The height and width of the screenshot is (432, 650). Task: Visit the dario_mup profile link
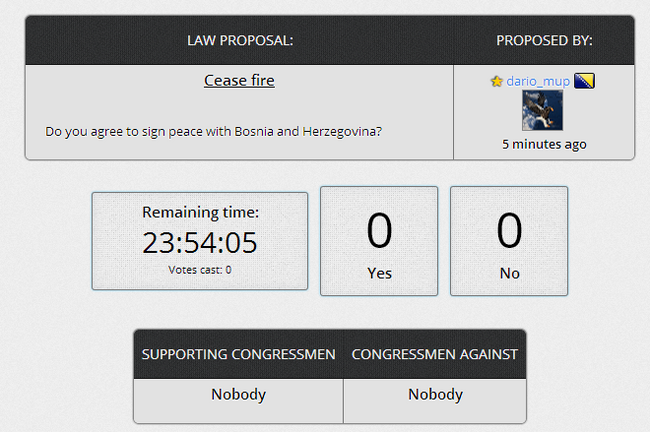(538, 81)
